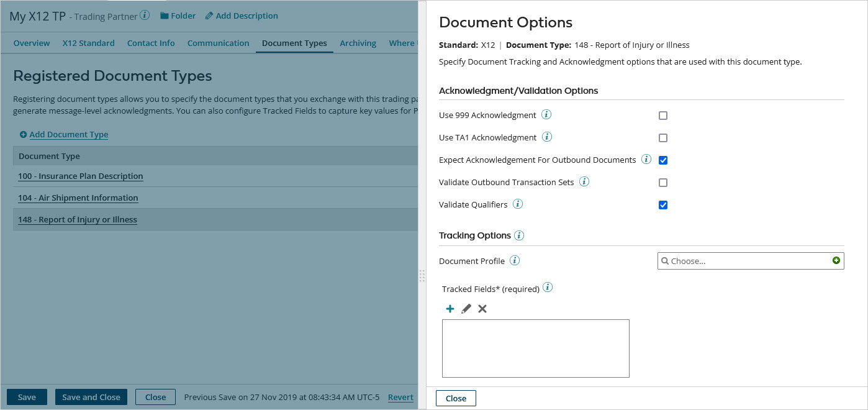Open the Tracking Options info icon
Screen dimensions: 868x410
tap(520, 235)
